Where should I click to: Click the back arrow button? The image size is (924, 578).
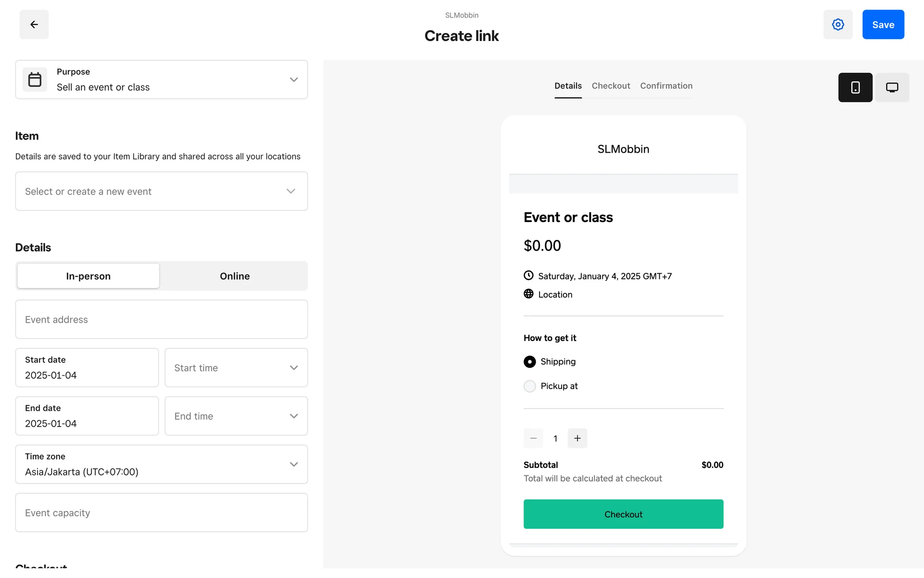point(34,25)
